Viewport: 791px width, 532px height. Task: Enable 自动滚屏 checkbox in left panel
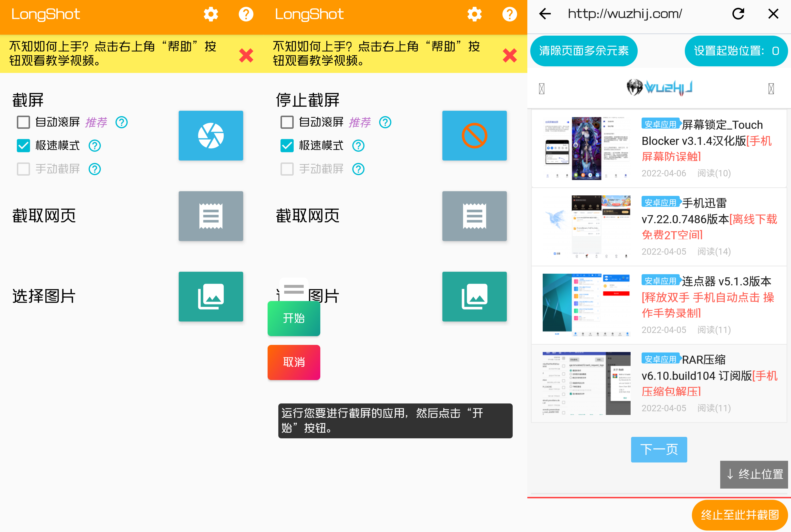pos(23,122)
